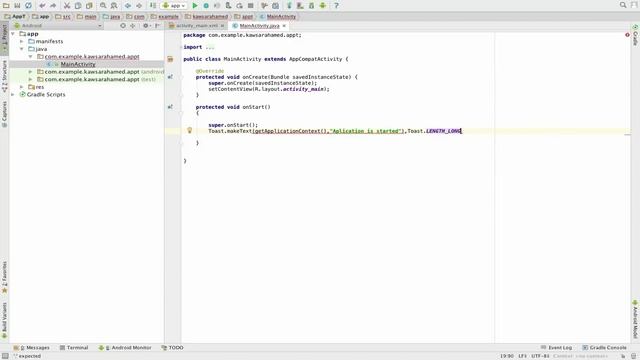
Task: Open the Android project view dropdown
Action: (58, 25)
